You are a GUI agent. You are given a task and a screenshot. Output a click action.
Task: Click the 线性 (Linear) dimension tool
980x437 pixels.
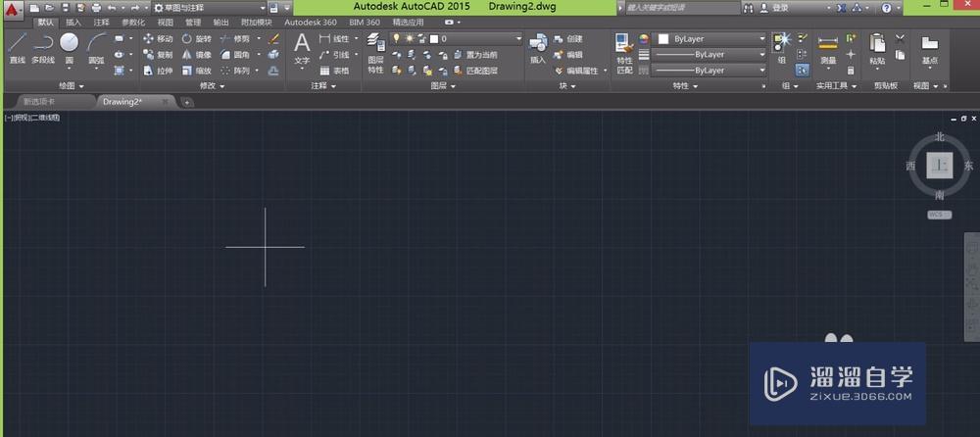coord(334,39)
